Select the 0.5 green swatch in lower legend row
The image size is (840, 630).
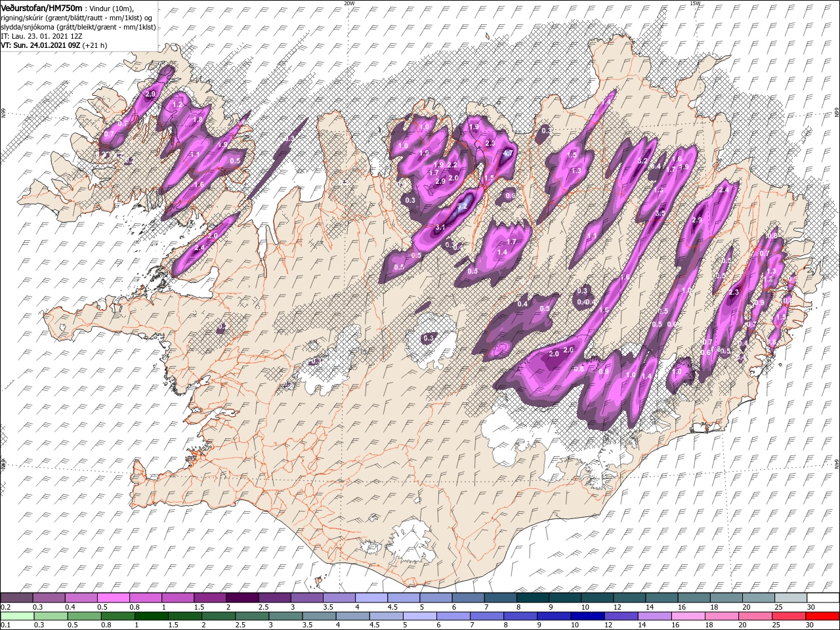tap(84, 616)
